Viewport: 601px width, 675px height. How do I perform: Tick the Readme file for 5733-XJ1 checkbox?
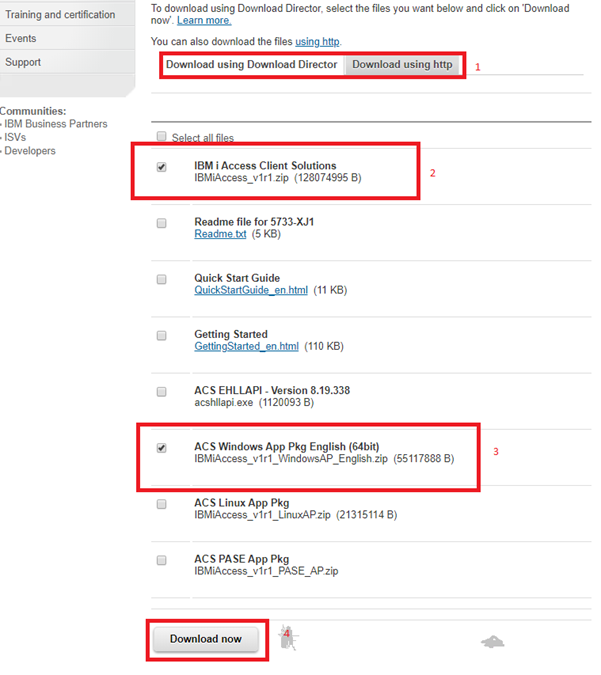(x=161, y=223)
